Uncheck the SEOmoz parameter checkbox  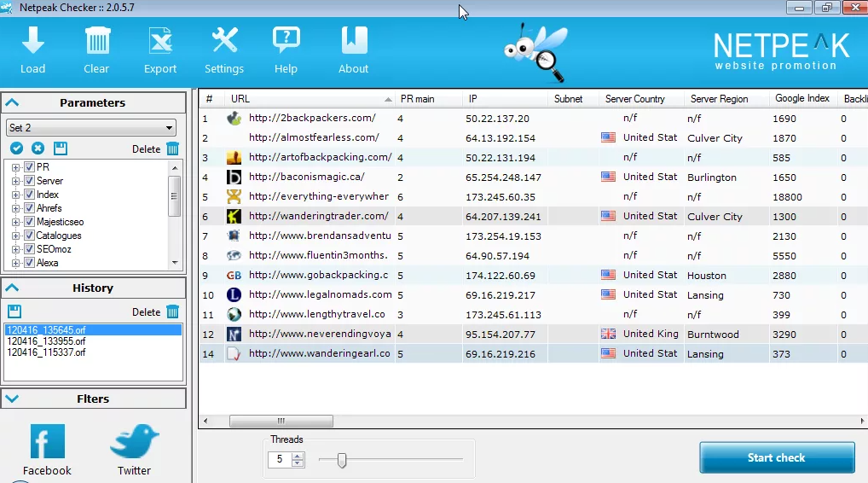(29, 249)
